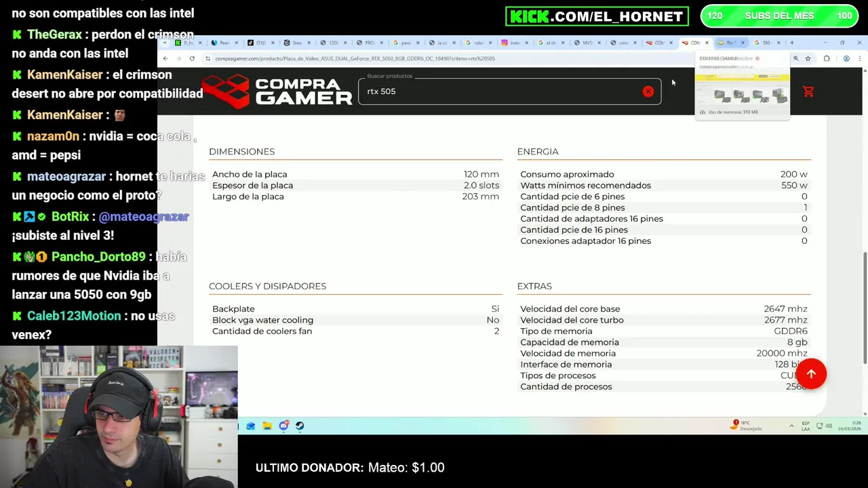
Task: Click the browser forward arrow
Action: pyautogui.click(x=178, y=58)
